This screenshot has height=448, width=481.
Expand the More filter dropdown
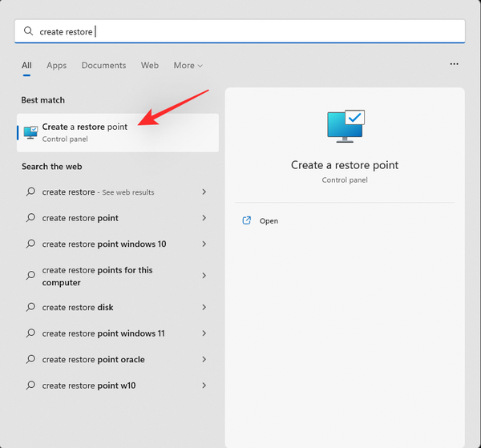tap(188, 66)
